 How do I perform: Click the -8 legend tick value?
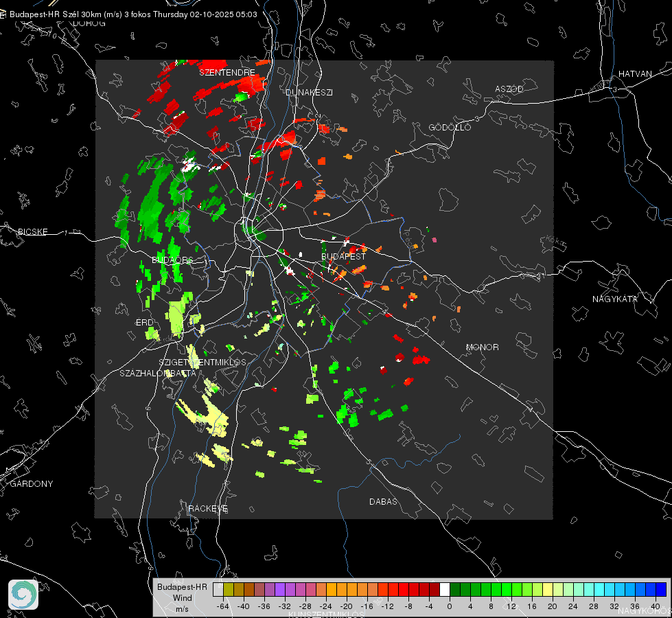tap(409, 606)
